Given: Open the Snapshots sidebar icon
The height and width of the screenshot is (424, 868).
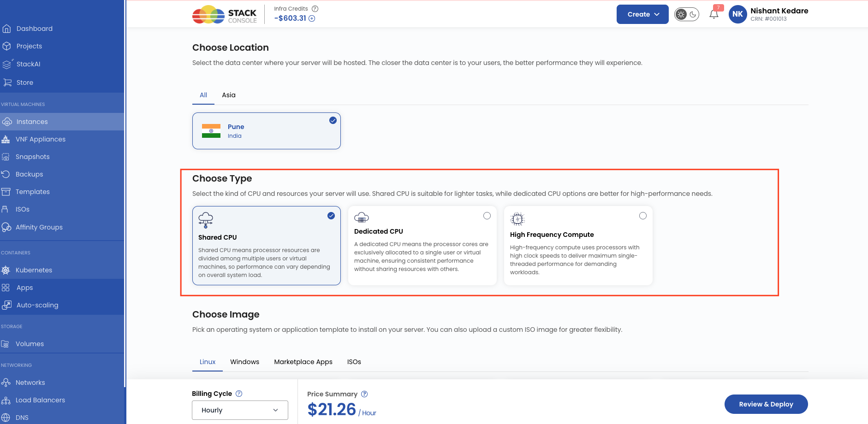Looking at the screenshot, I should point(6,157).
